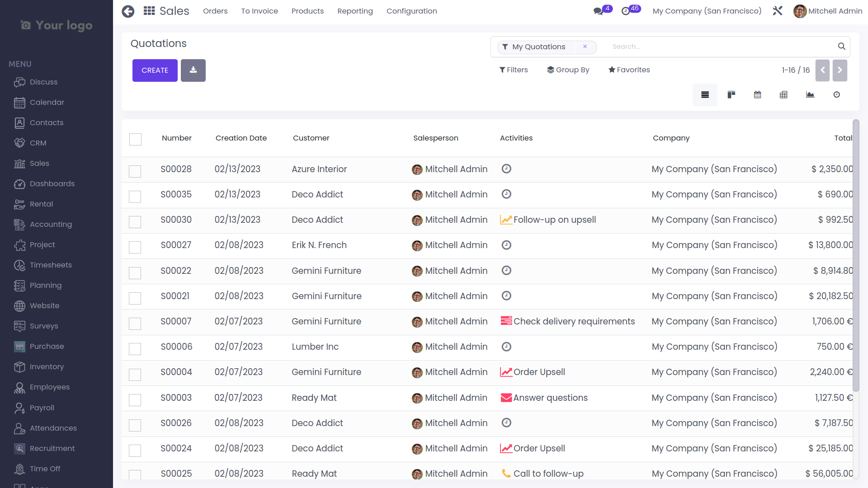The width and height of the screenshot is (868, 488).
Task: Click the download export icon button
Action: coord(193,70)
